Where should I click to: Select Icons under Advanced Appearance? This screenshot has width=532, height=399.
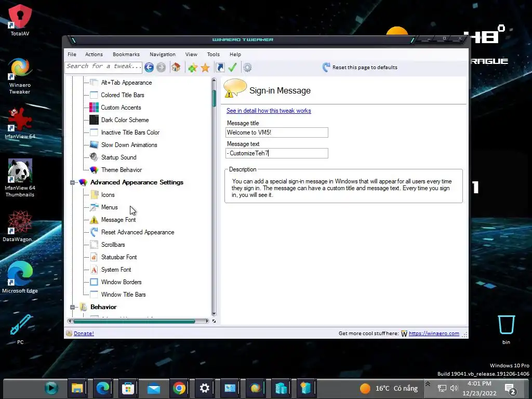coord(108,195)
